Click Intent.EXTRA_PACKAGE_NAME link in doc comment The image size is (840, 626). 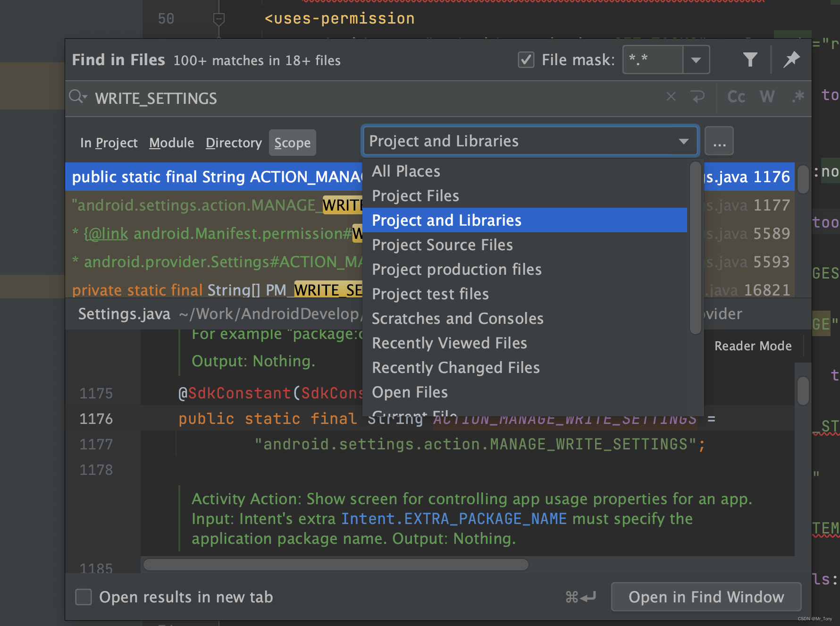[x=454, y=518]
